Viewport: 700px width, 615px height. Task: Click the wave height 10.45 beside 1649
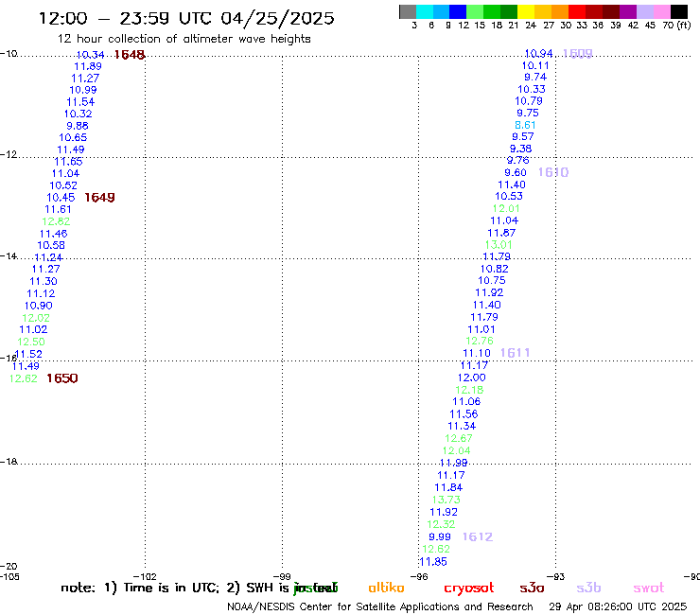(61, 198)
